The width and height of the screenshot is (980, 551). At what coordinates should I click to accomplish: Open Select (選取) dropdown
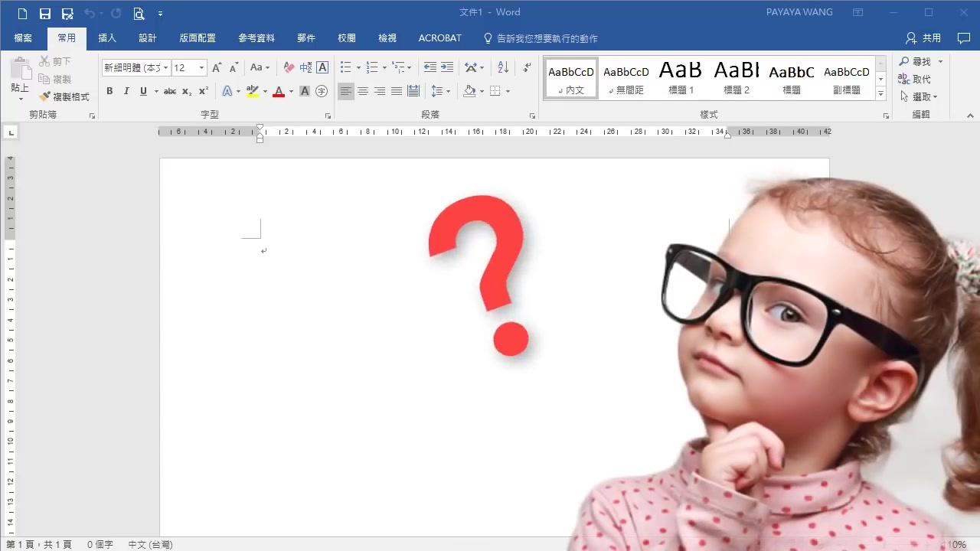click(x=920, y=97)
